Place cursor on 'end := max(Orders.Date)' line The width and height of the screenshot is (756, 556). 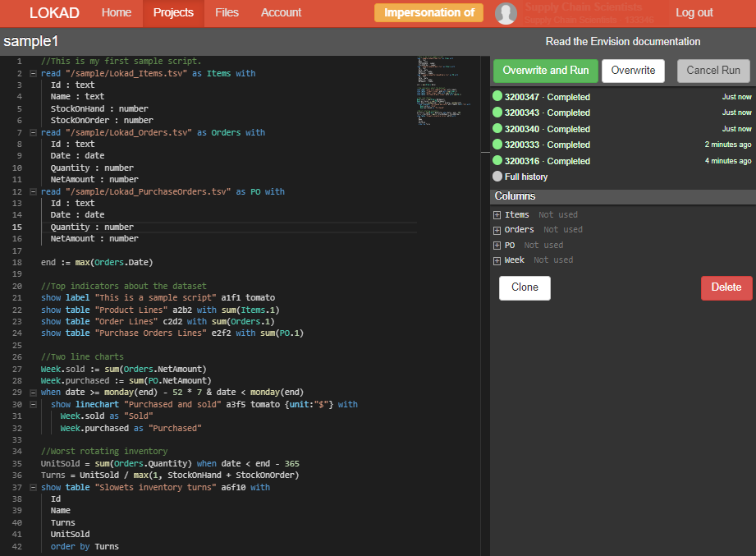coord(96,262)
